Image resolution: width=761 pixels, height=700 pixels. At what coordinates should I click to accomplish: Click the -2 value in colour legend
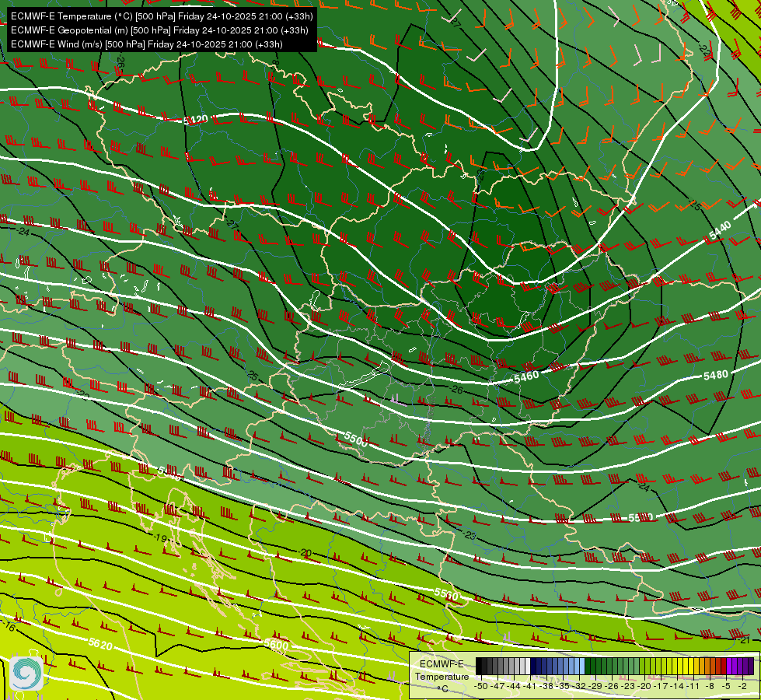742,686
